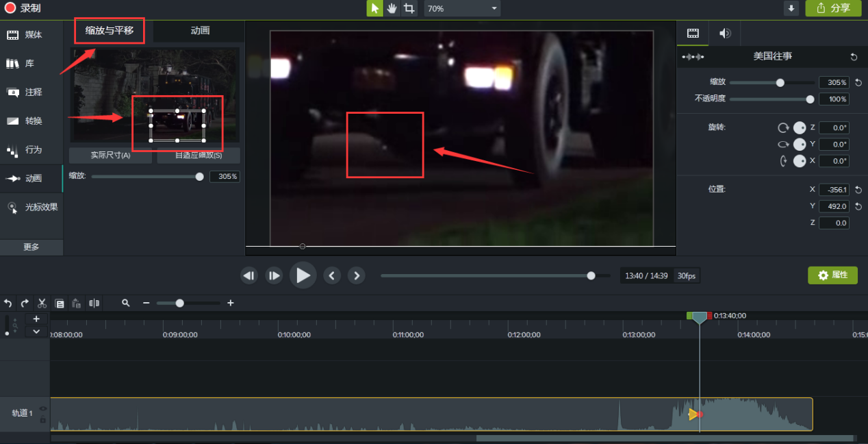Click the 分享 share button
Screen dimensions: 868x444
point(833,8)
